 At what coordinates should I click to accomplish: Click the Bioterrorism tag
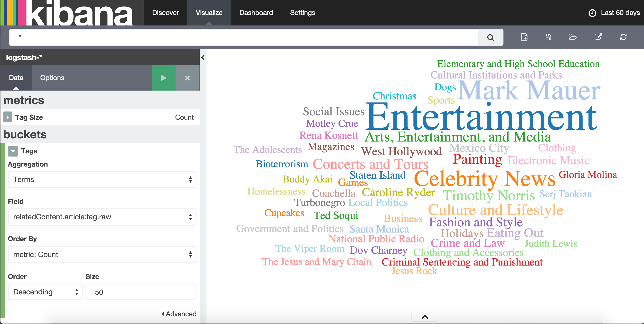pos(282,164)
